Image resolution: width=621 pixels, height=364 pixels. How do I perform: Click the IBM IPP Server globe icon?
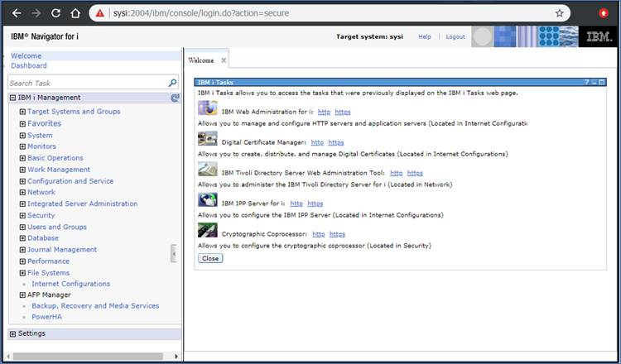(x=208, y=199)
